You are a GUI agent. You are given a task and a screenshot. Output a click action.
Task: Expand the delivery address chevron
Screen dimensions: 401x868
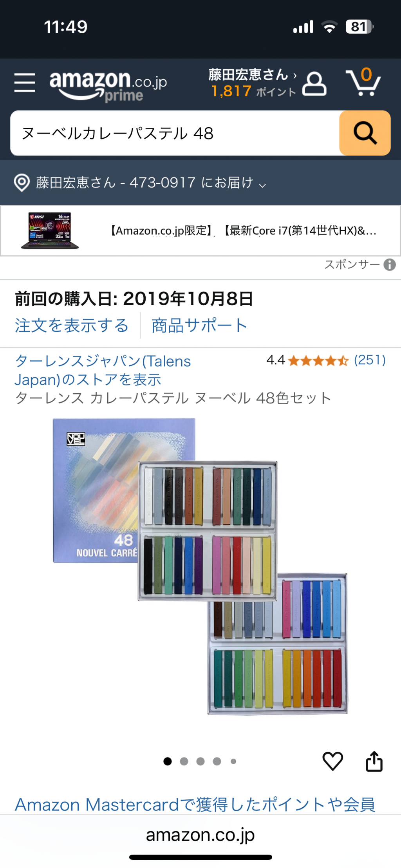point(263,185)
